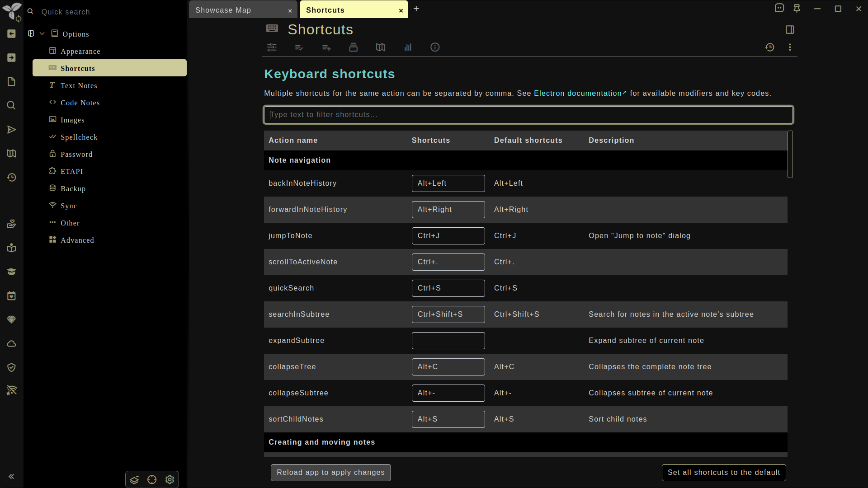Click the back in history sidebar icon
The height and width of the screenshot is (488, 868).
(12, 34)
